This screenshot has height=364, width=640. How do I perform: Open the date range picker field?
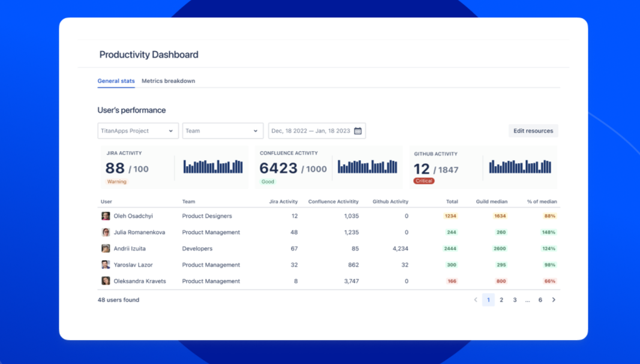pos(311,131)
